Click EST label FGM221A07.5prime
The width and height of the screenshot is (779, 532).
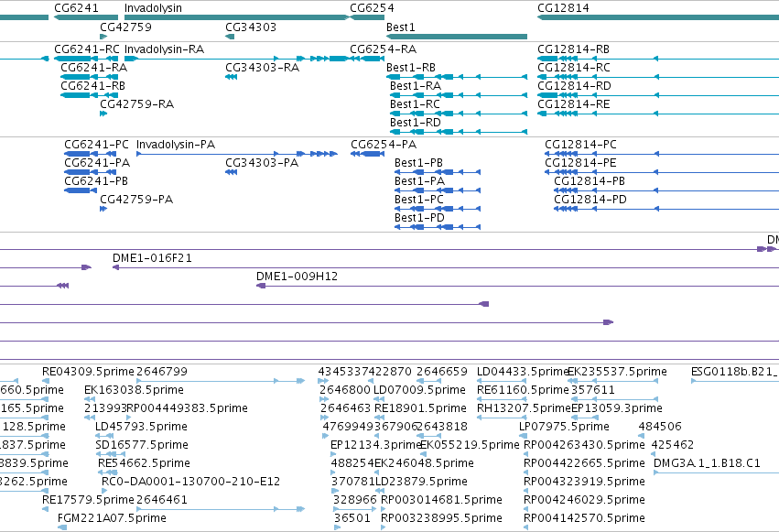[112, 518]
